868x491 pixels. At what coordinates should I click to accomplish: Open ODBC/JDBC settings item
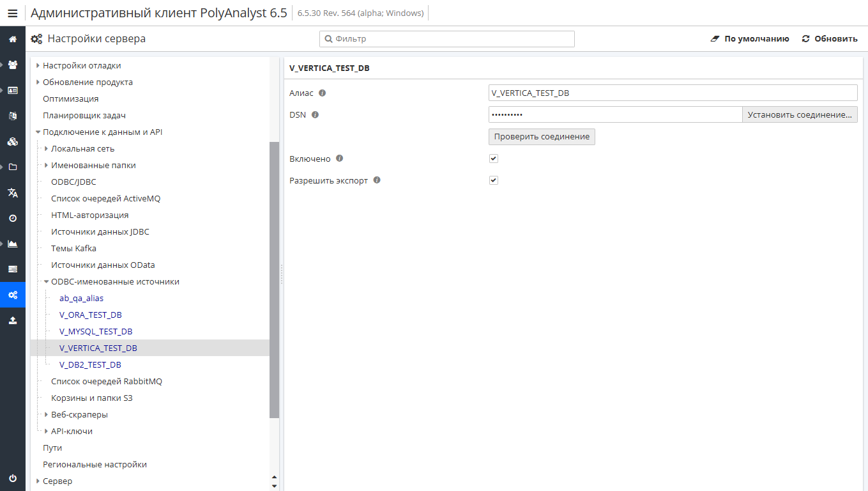click(x=73, y=182)
